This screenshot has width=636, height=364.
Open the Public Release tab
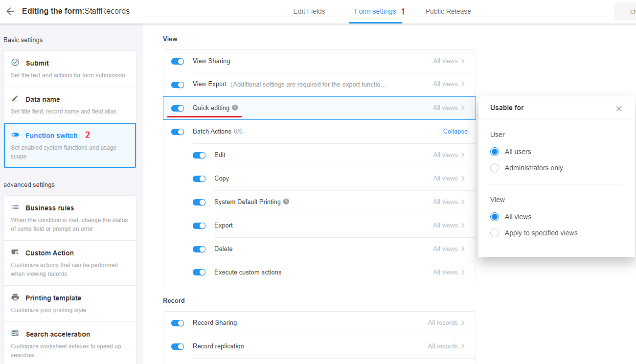(x=448, y=11)
